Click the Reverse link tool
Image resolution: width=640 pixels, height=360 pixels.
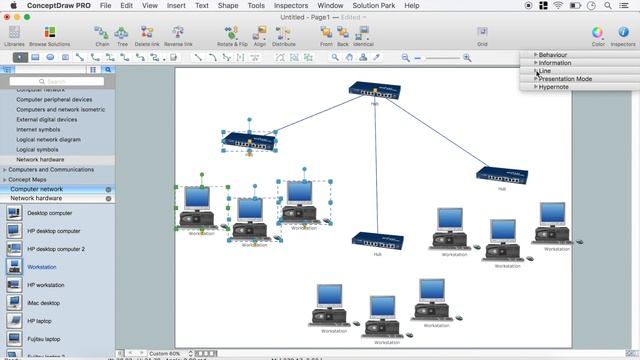[x=178, y=36]
